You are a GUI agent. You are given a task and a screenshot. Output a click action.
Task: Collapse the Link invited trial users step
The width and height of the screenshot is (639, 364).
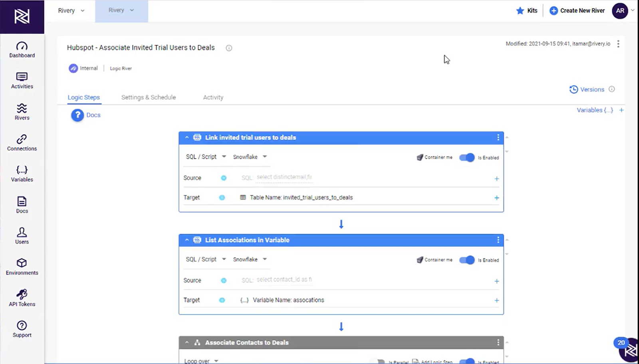187,138
